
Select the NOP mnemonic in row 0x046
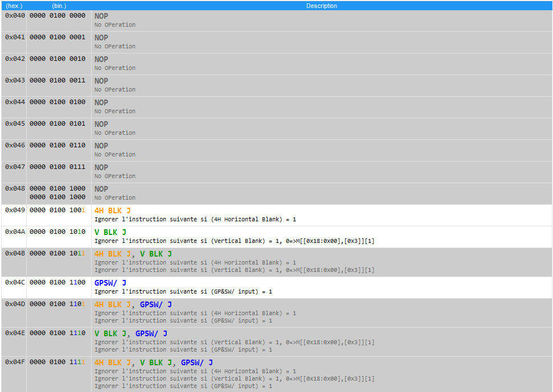point(101,146)
